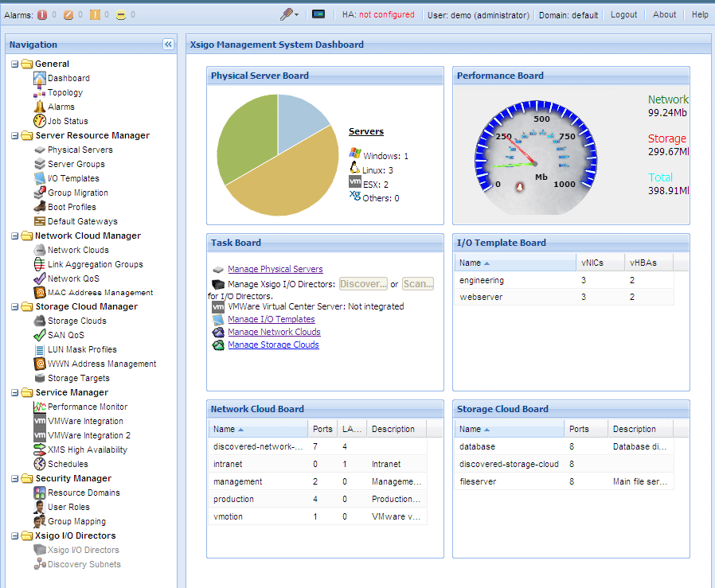
Task: Click the major alarms orange icon
Action: click(x=68, y=15)
